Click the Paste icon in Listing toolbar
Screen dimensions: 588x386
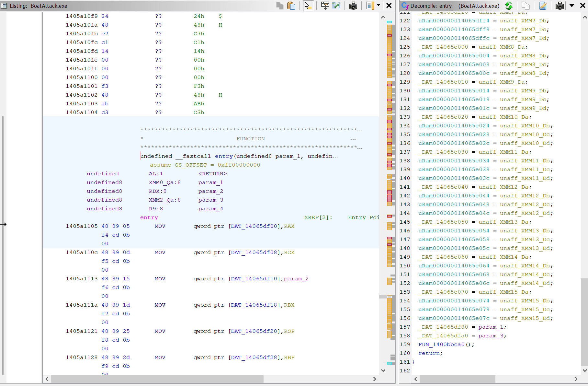(x=291, y=6)
